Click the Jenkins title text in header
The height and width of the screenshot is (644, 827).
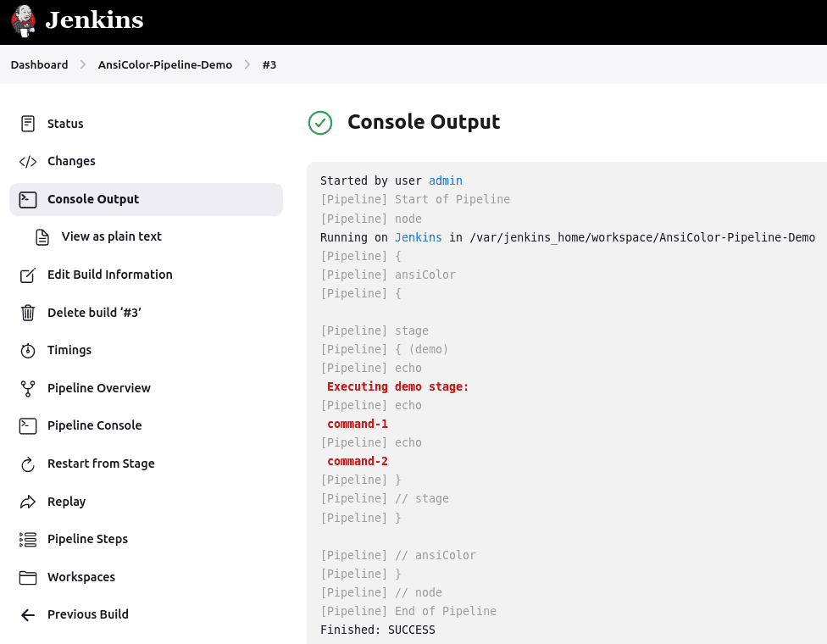94,20
